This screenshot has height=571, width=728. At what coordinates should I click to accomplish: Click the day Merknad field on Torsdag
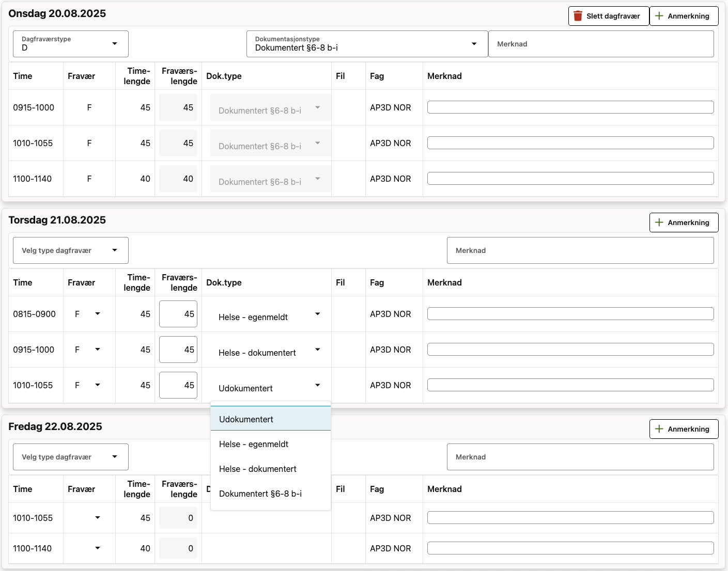coord(580,250)
